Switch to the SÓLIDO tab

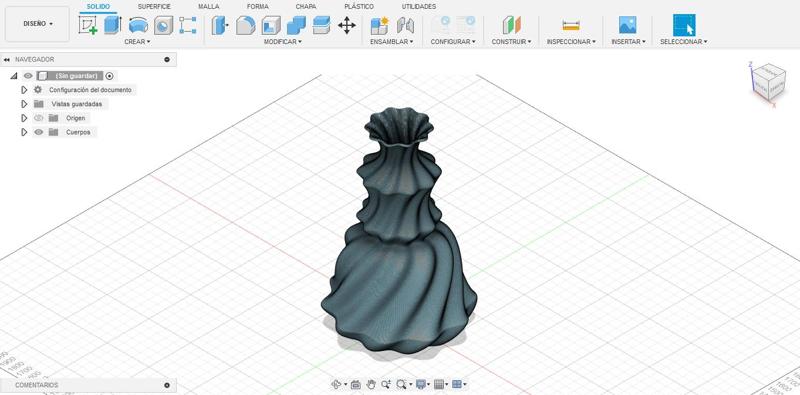coord(98,7)
